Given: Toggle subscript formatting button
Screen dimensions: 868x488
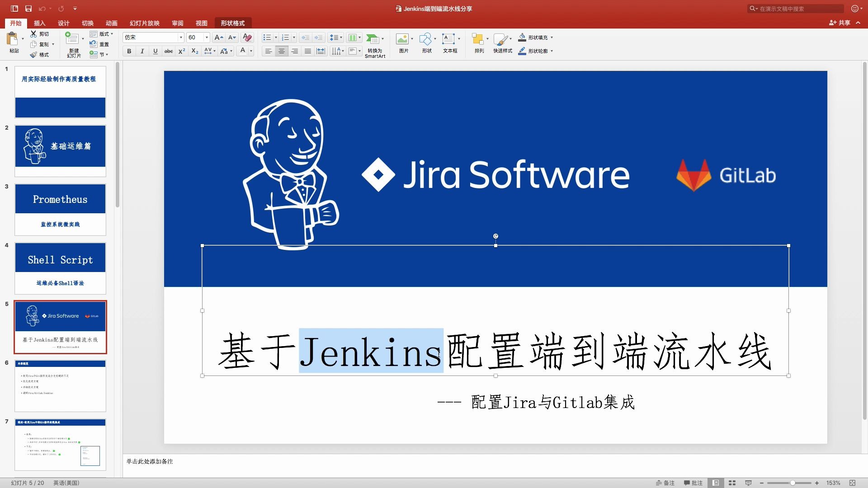Looking at the screenshot, I should 193,51.
